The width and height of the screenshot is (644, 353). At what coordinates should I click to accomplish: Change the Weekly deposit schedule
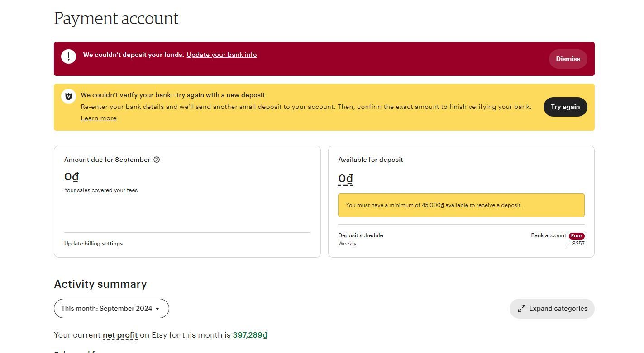point(347,244)
